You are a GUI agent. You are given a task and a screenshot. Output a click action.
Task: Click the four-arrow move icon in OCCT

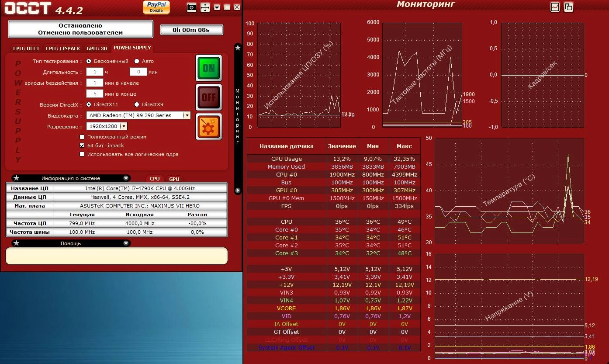coord(205,7)
